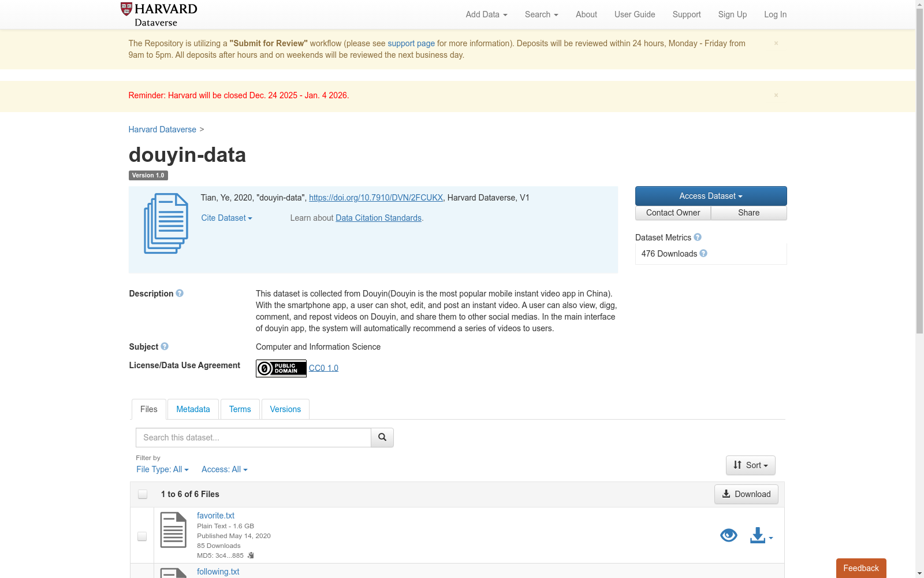Screen dimensions: 924x578
Task: Open the dataset DOI link
Action: click(x=376, y=198)
